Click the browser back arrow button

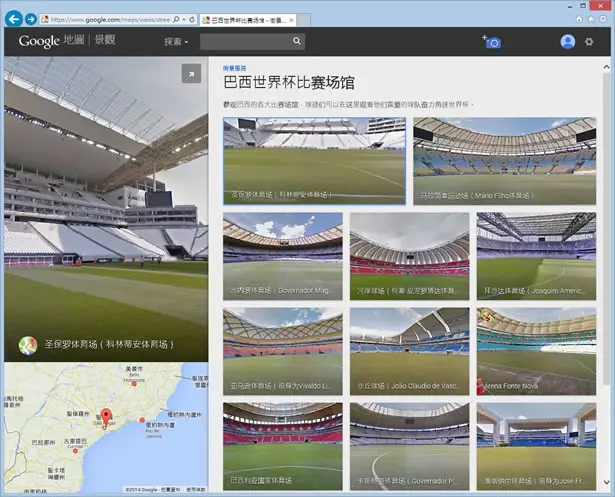14,19
